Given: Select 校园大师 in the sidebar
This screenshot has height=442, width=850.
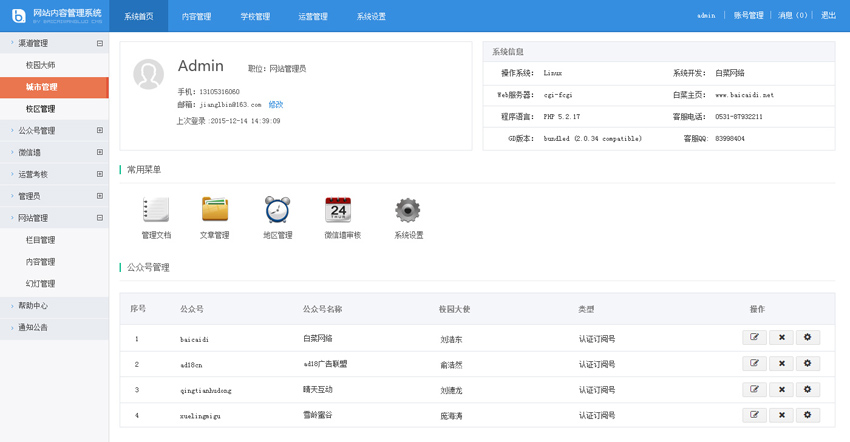Looking at the screenshot, I should coord(41,66).
